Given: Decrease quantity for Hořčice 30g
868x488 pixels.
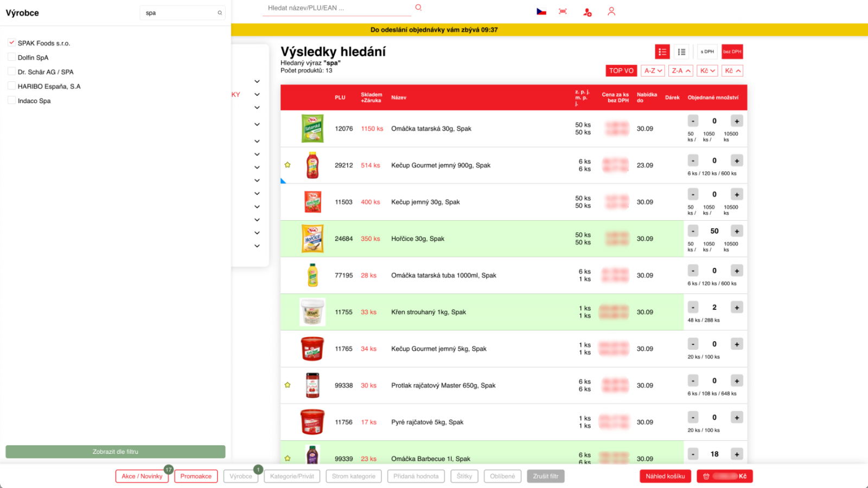Looking at the screenshot, I should (x=693, y=231).
